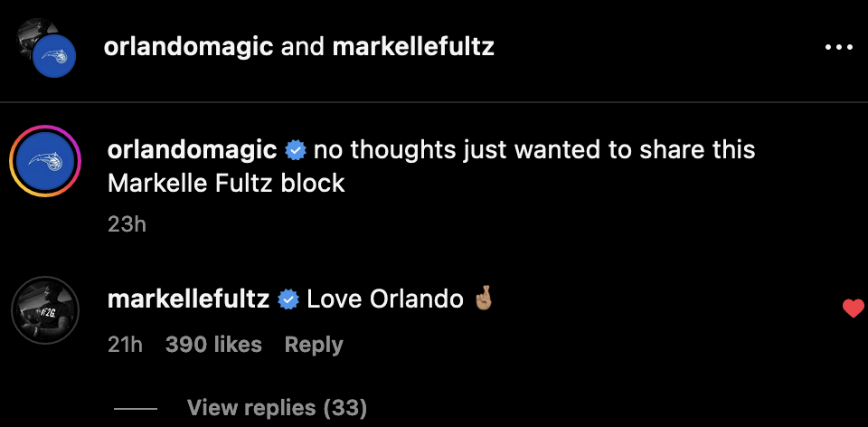Click verified badge next to orlandomagic caption
This screenshot has width=868, height=427.
click(295, 149)
